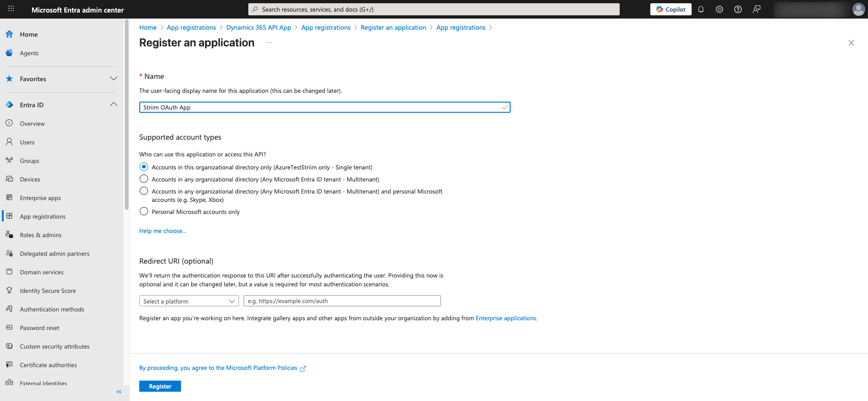Open the help question mark icon
The image size is (868, 401).
pos(738,9)
